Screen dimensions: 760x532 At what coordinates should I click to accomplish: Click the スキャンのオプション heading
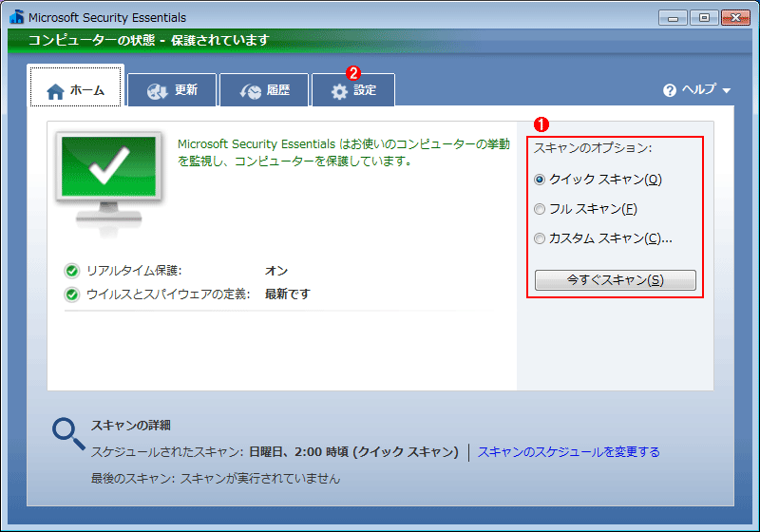(593, 148)
